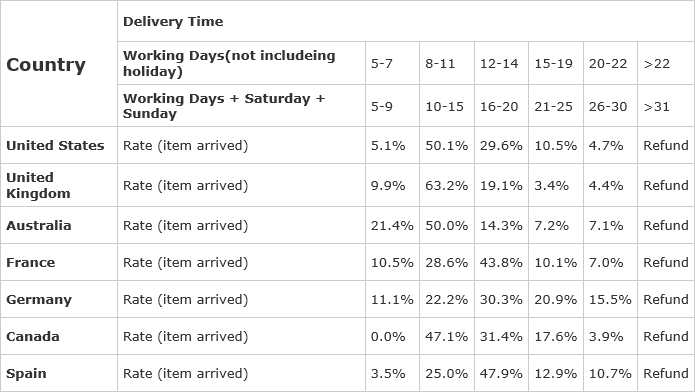Click Spain's Refund cell
Image resolution: width=695 pixels, height=392 pixels.
(x=666, y=373)
